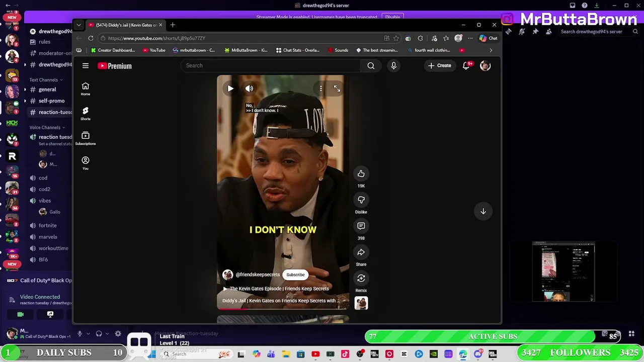
Task: Open Discord headphone output options arrow
Action: click(x=107, y=333)
